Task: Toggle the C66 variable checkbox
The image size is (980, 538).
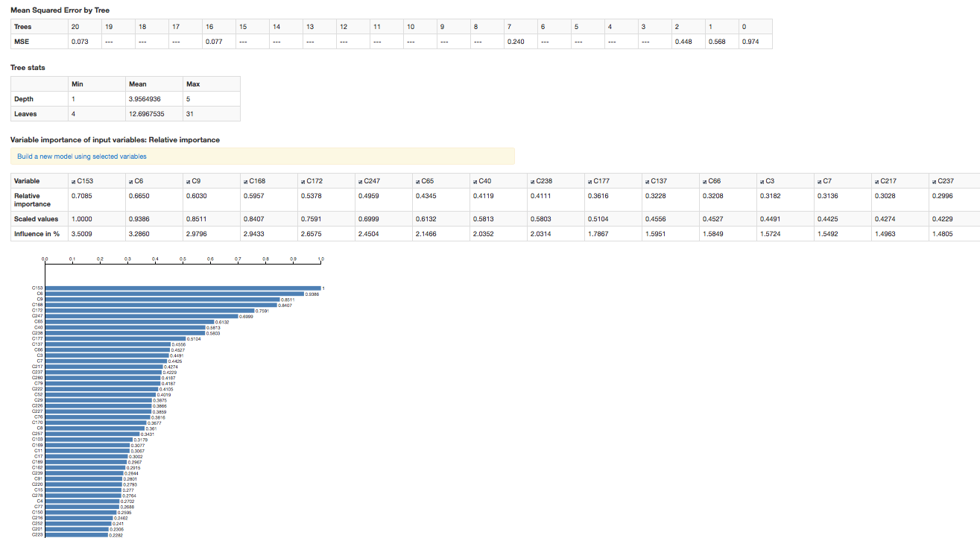Action: [704, 181]
